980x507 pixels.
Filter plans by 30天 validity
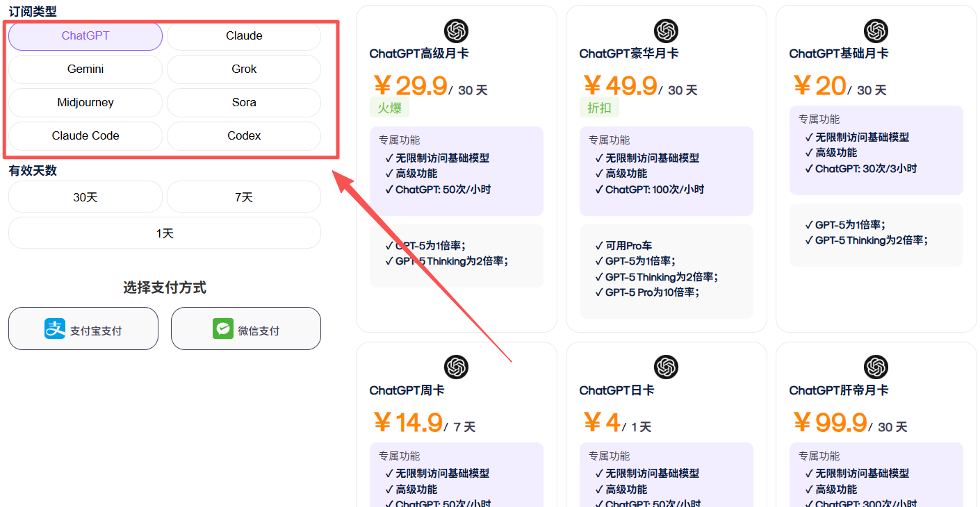[85, 197]
